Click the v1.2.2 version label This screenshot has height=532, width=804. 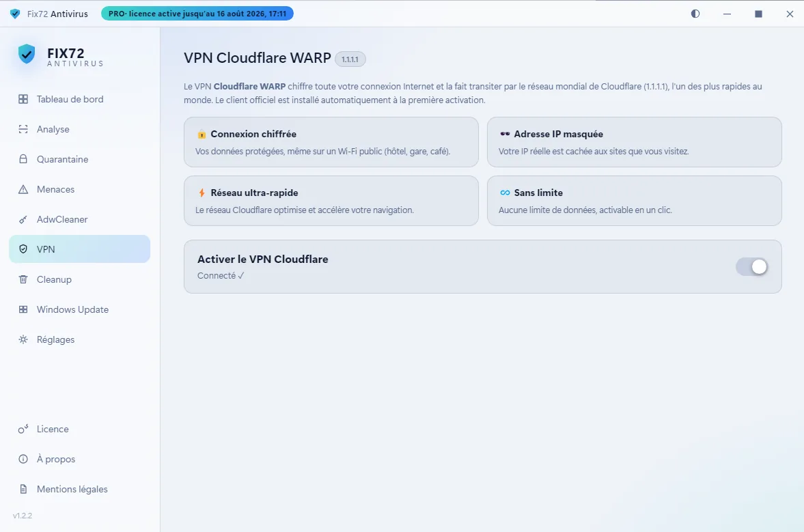23,516
